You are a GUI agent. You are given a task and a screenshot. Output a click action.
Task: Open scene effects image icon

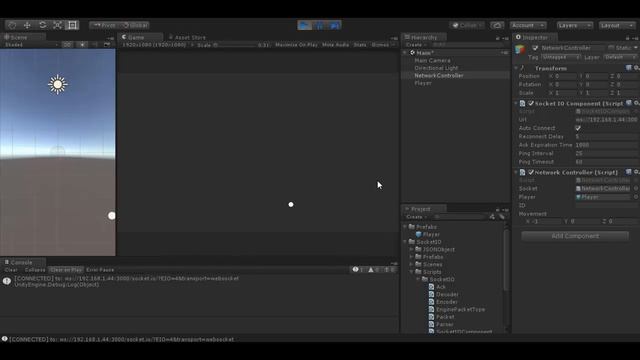coord(107,45)
